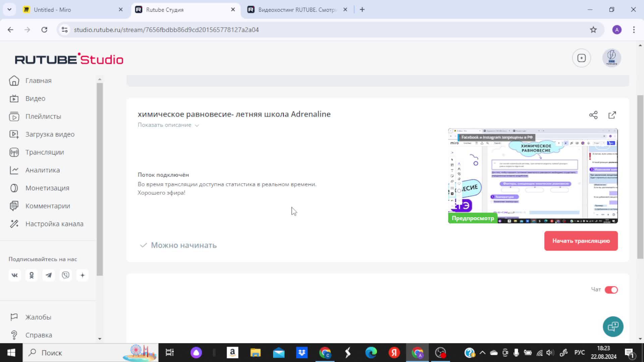Open the Odnoklassniki social icon
Image resolution: width=644 pixels, height=362 pixels.
pyautogui.click(x=32, y=275)
